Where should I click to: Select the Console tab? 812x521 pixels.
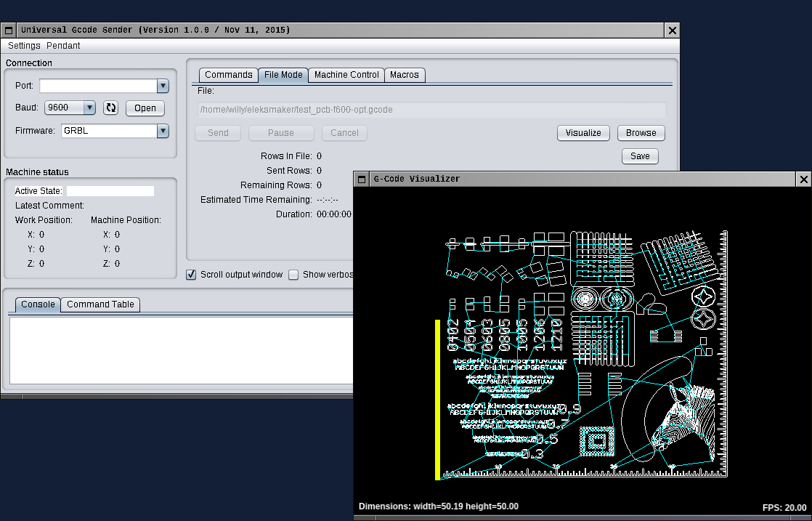click(x=38, y=304)
